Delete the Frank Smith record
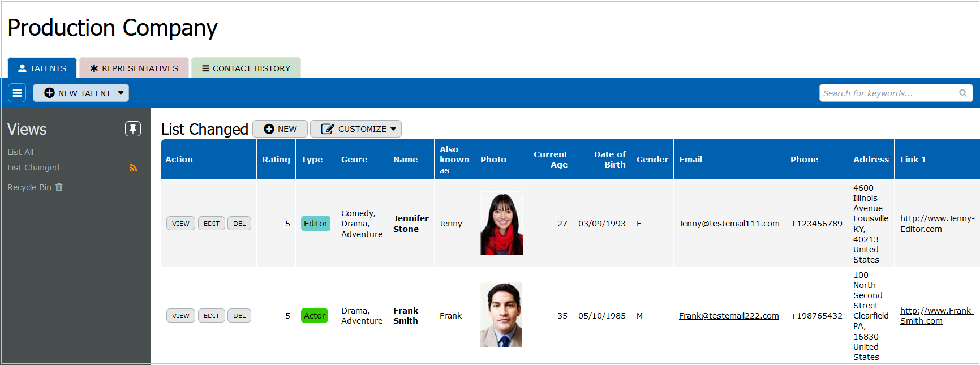The image size is (980, 365). (x=239, y=316)
